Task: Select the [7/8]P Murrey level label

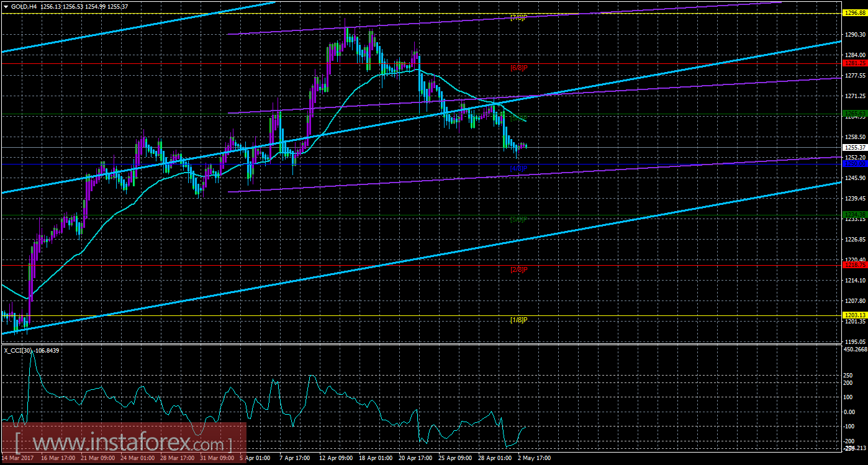Action: point(518,17)
